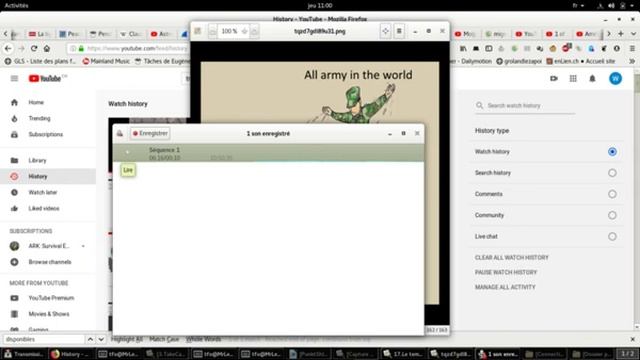Select the Search history radio button
Viewport: 640px width, 360px height.
click(x=612, y=173)
